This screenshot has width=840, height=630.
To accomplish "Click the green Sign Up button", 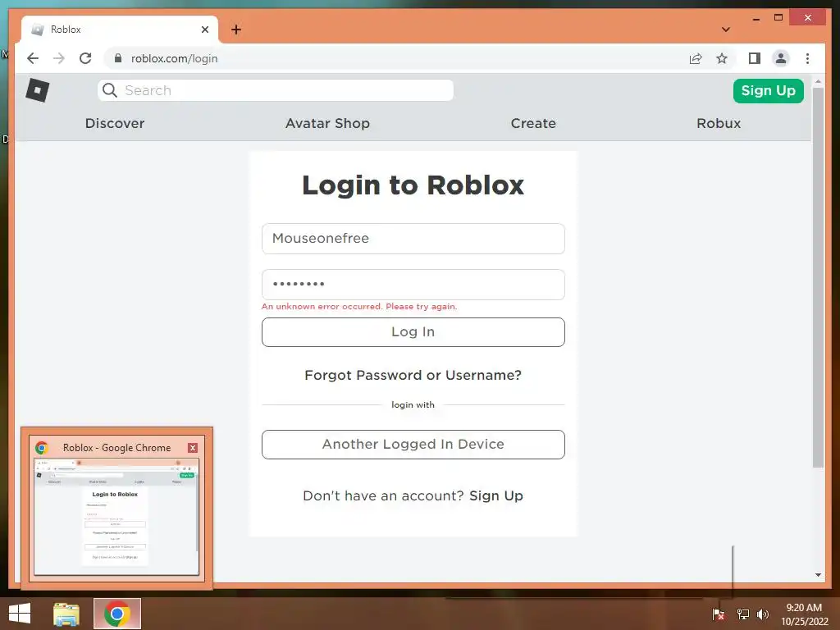I will pos(768,90).
